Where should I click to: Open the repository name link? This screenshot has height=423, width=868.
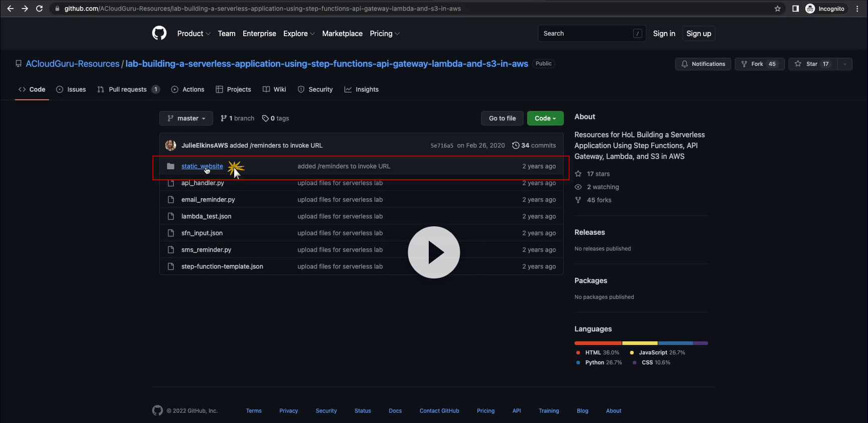click(327, 64)
